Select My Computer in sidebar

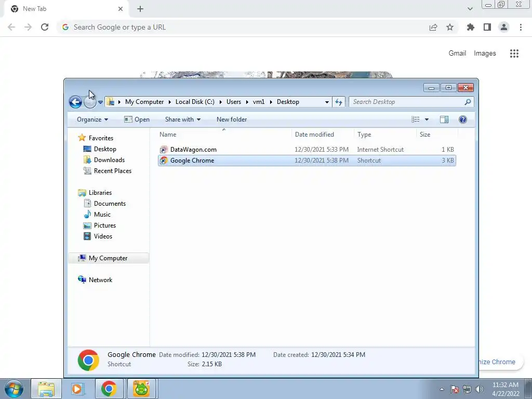tap(108, 258)
